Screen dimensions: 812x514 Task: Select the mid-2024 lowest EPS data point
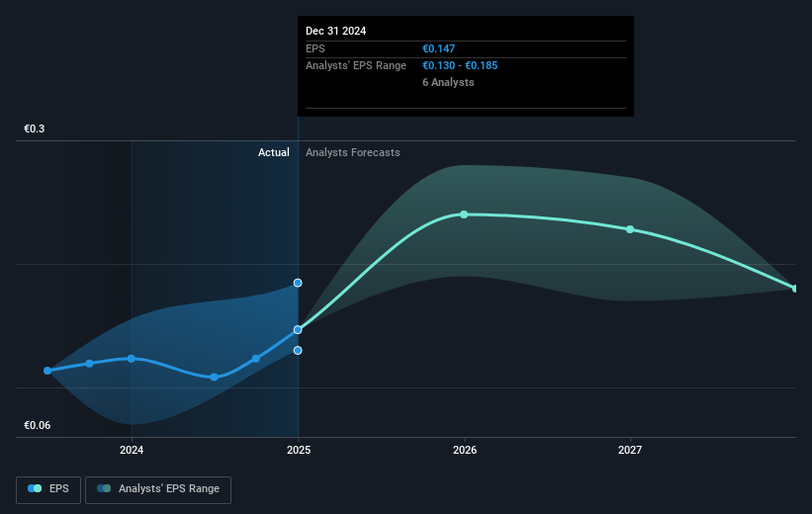pyautogui.click(x=215, y=378)
